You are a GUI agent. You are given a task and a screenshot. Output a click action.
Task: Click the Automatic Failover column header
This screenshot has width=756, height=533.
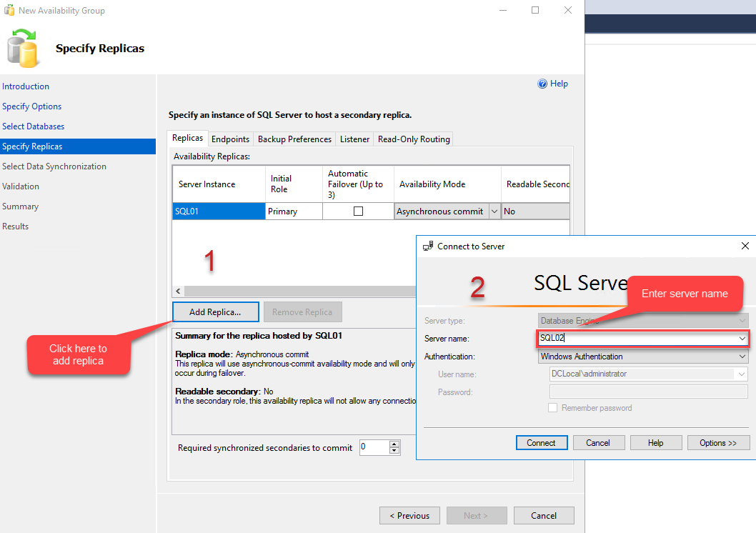358,184
